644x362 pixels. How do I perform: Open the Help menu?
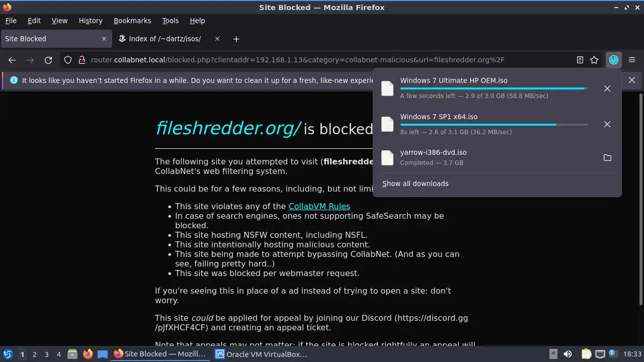coord(197,21)
